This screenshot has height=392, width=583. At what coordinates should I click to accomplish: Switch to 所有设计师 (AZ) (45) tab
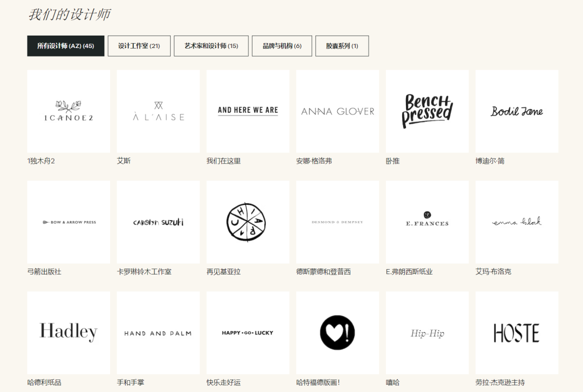point(65,46)
